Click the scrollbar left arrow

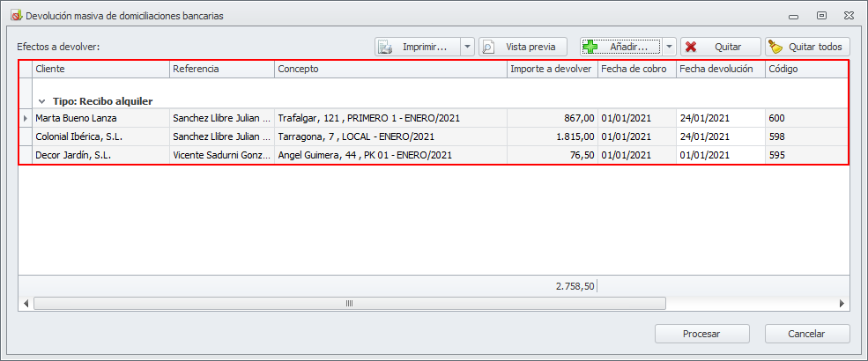[x=26, y=304]
